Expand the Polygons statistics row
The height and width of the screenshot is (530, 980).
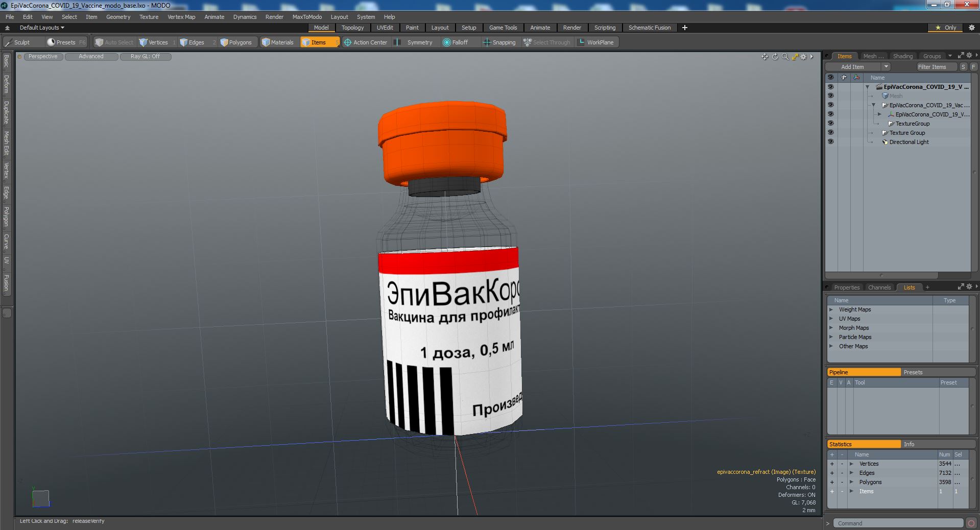pyautogui.click(x=851, y=483)
